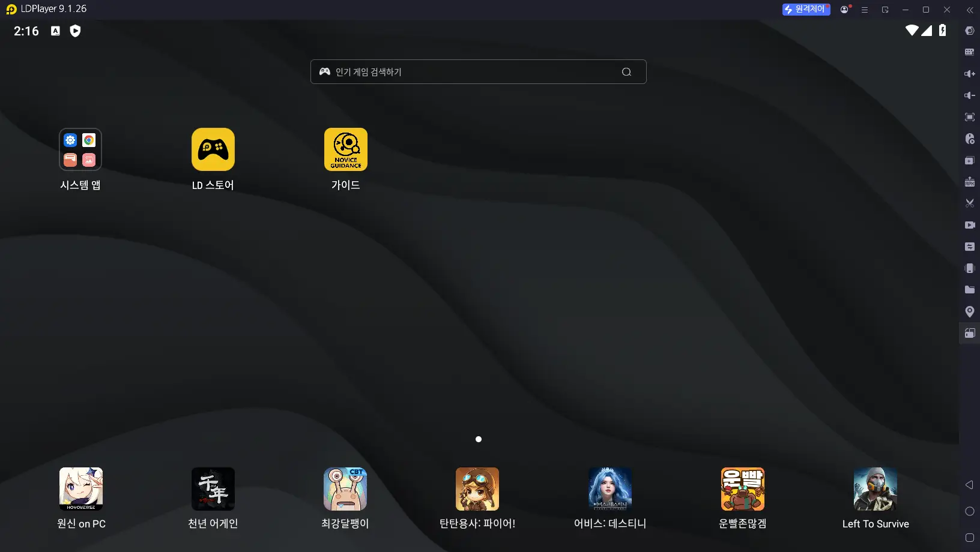Image resolution: width=980 pixels, height=552 pixels.
Task: Increase volume from the sidebar
Action: pyautogui.click(x=970, y=74)
